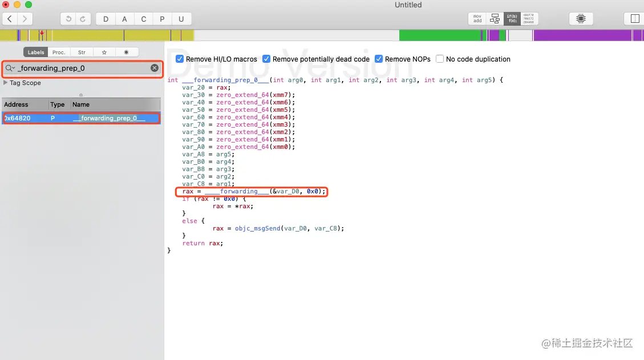This screenshot has height=360, width=644.
Task: Click the 'rax = *rax;' line
Action: pos(233,206)
